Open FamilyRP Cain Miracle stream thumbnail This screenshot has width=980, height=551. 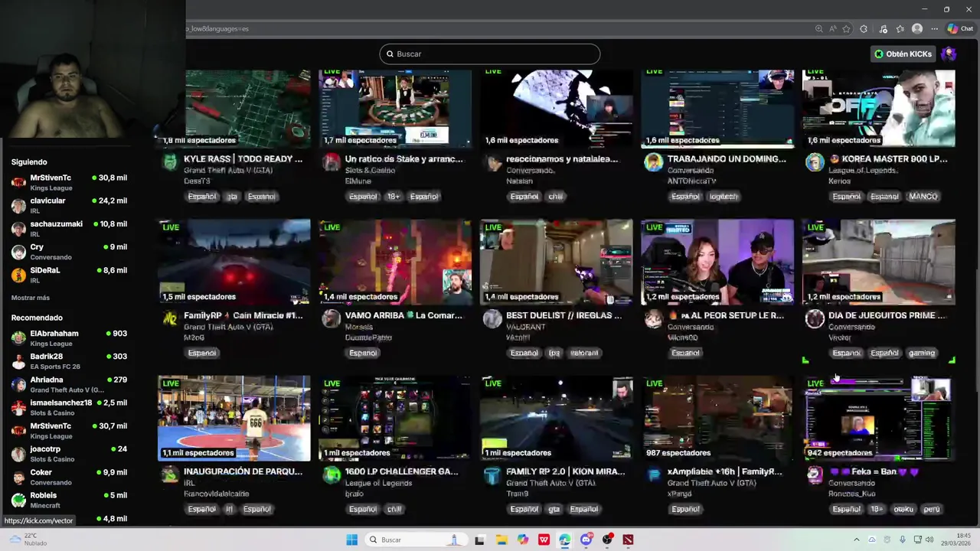(x=234, y=262)
